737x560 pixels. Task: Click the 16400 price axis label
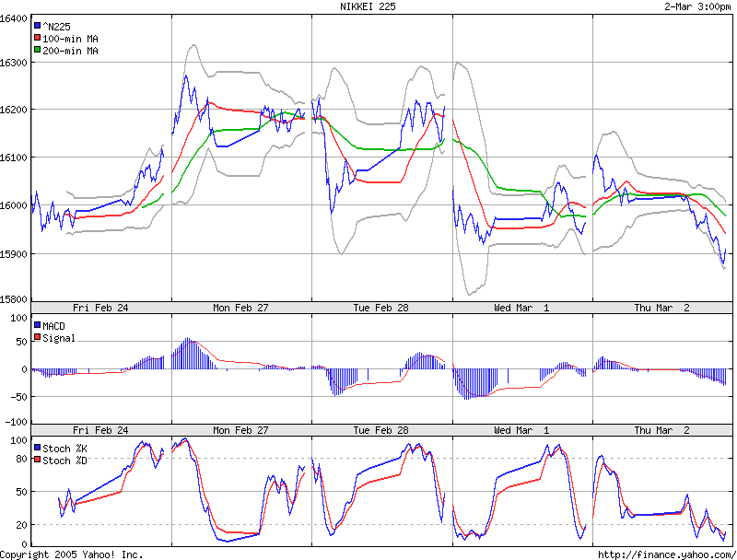[14, 18]
